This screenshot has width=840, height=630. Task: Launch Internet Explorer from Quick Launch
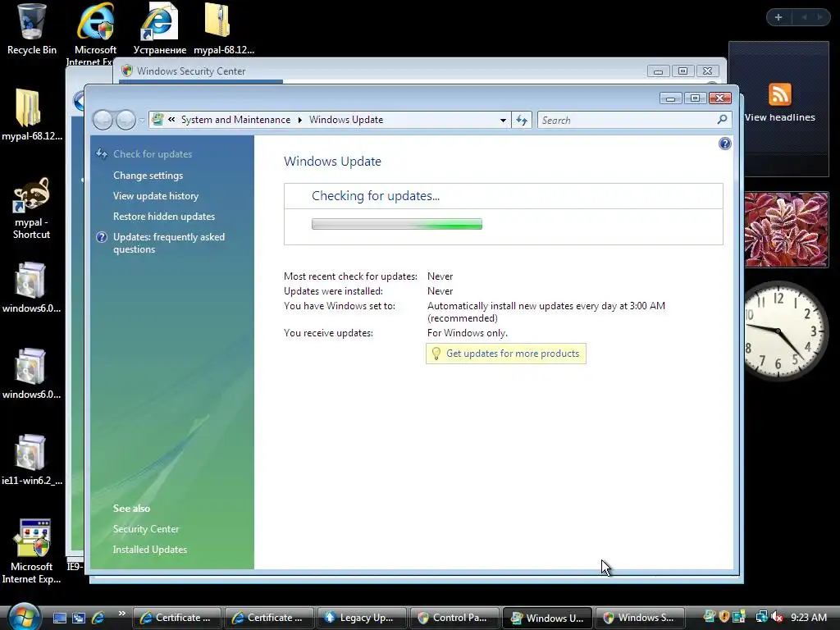[98, 618]
